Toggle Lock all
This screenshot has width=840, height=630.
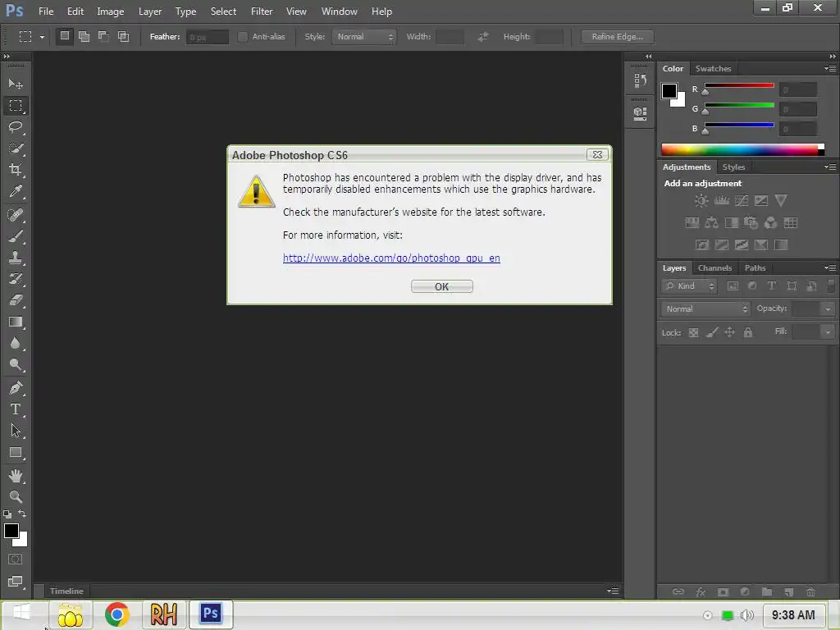click(x=748, y=333)
